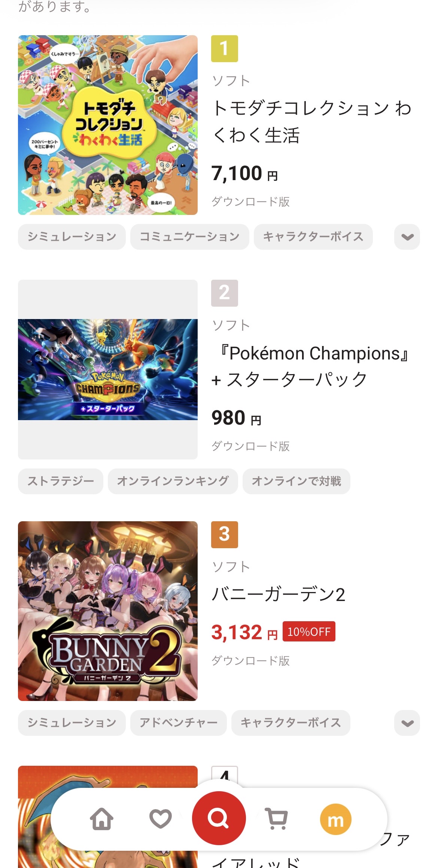Tap the オンラインで対戦 tag

click(x=296, y=481)
